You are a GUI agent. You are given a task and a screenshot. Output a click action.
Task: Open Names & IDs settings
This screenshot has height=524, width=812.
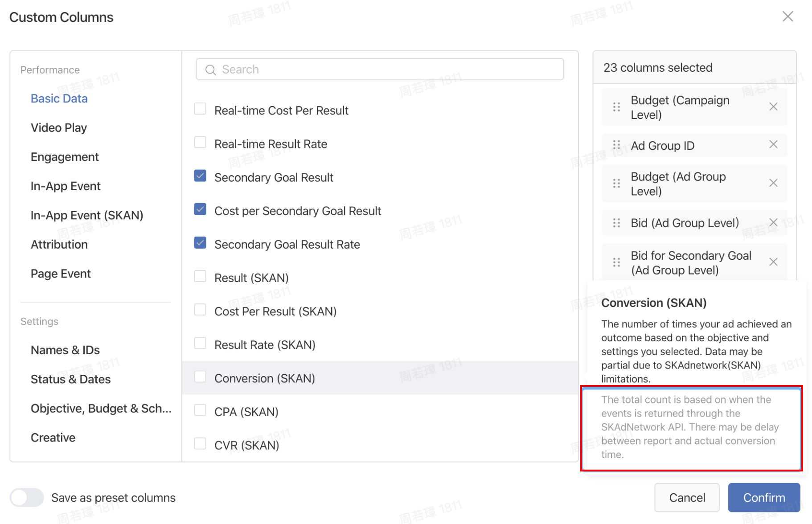click(x=65, y=350)
